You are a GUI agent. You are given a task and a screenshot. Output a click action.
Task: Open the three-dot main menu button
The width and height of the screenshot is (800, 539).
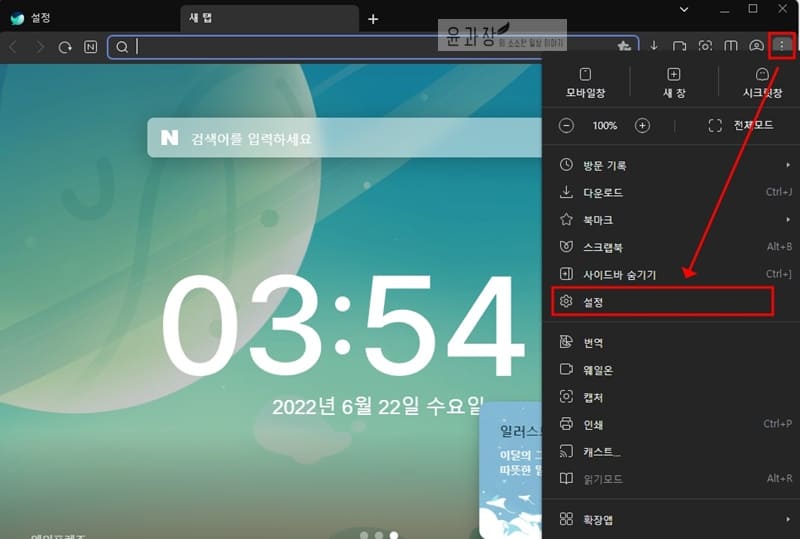coord(781,45)
